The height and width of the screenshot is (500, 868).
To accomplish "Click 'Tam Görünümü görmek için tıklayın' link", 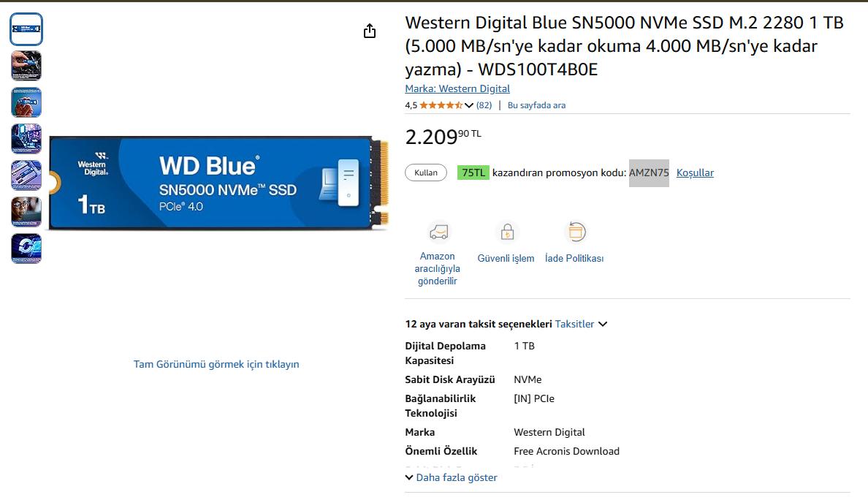I will (x=216, y=364).
